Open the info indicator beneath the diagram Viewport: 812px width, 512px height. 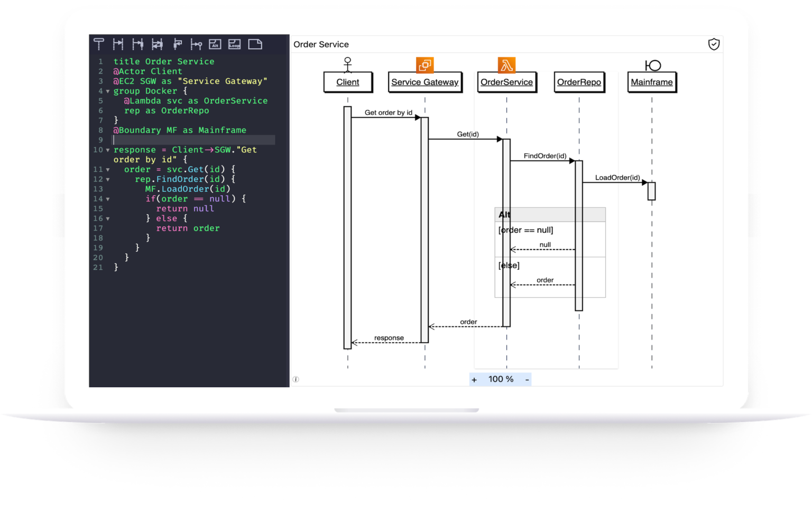[x=296, y=379]
